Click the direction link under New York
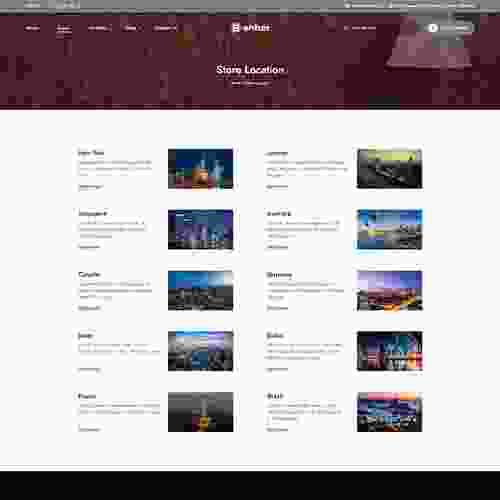 point(89,187)
